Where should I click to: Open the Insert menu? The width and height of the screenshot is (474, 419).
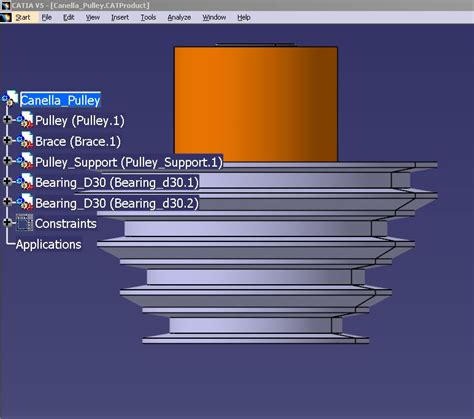pos(120,17)
